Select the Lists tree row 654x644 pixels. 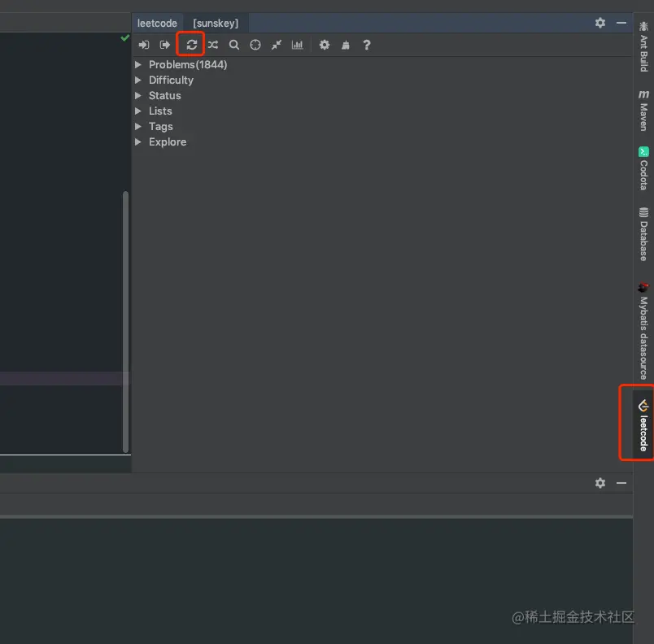382,111
